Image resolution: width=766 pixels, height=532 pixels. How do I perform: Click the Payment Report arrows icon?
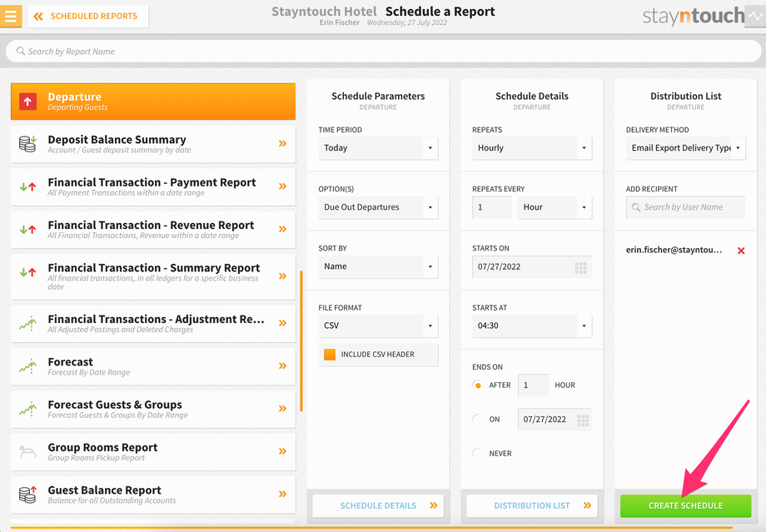(x=27, y=186)
